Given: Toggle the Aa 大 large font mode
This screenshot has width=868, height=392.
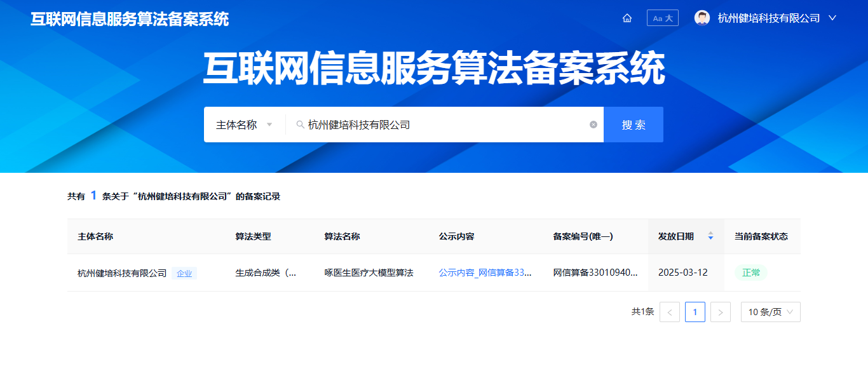Looking at the screenshot, I should 662,18.
